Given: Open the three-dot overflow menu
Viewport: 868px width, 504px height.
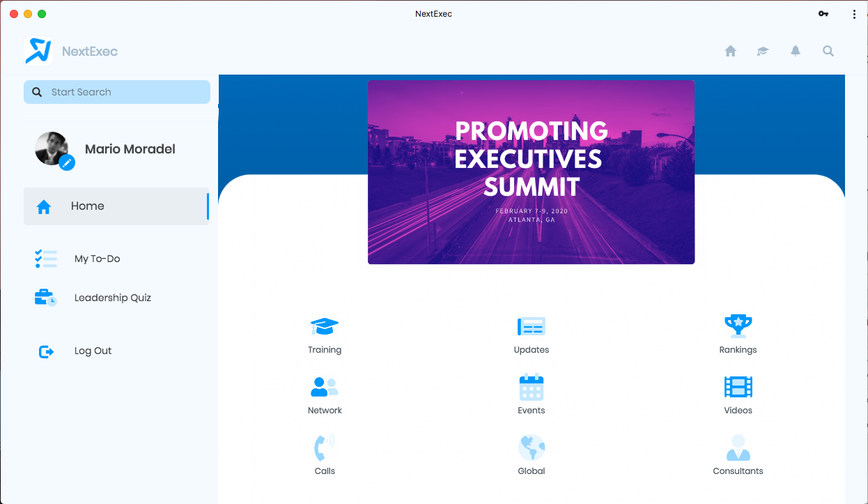Looking at the screenshot, I should point(854,13).
